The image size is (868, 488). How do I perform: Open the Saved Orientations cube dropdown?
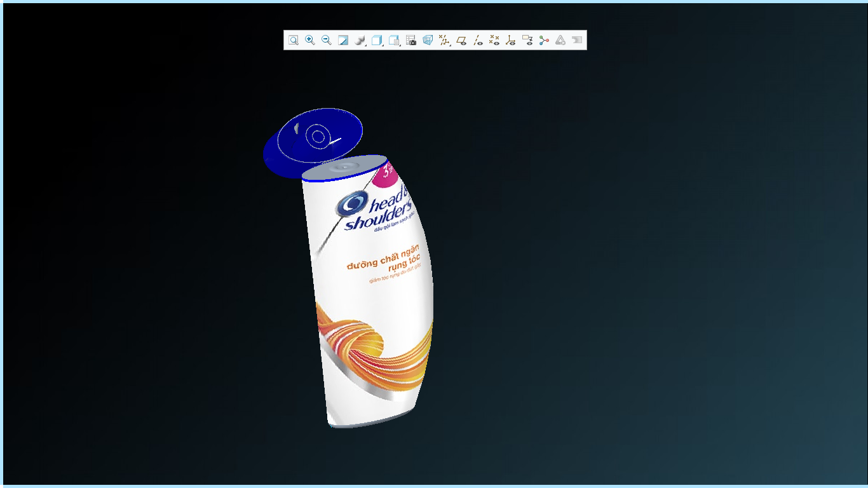(377, 40)
